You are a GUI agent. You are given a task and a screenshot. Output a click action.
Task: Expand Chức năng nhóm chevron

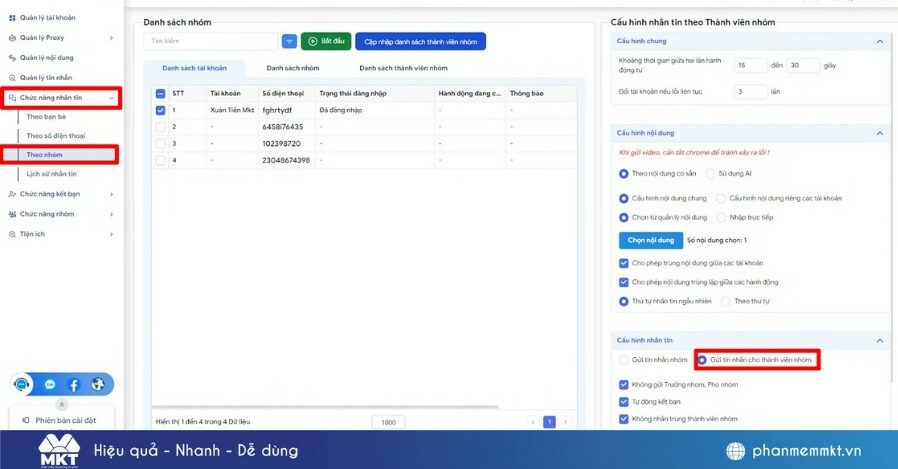pos(111,214)
